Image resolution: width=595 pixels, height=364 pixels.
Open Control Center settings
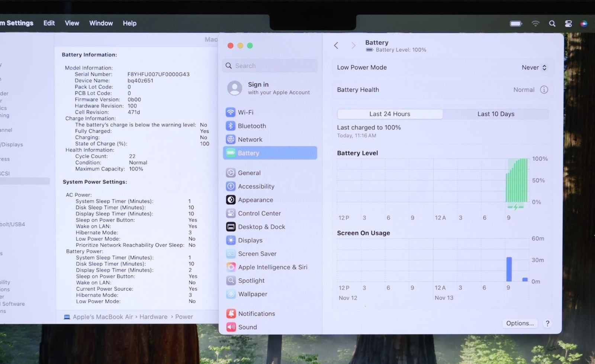pos(259,214)
